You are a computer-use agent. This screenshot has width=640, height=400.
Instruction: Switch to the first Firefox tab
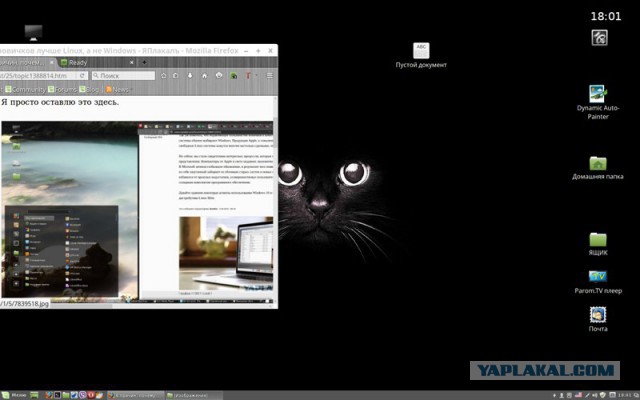tap(26, 62)
